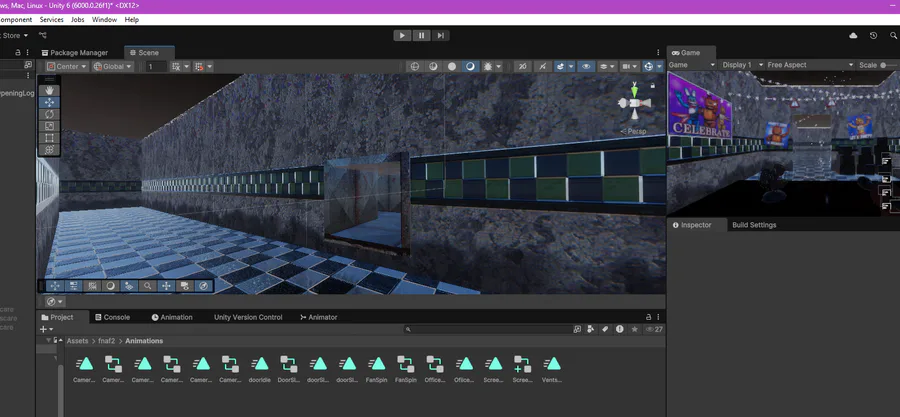Image resolution: width=900 pixels, height=417 pixels.
Task: Select the Hand view tool
Action: pos(49,91)
